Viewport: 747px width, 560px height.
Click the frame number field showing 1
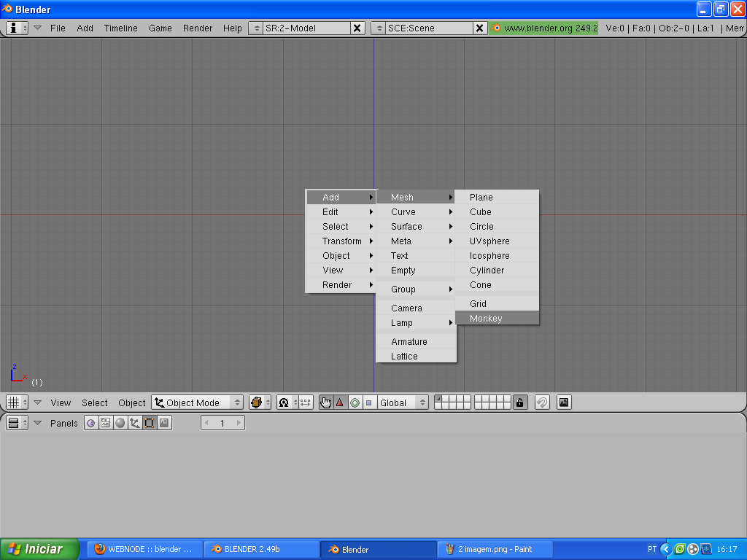pyautogui.click(x=222, y=423)
